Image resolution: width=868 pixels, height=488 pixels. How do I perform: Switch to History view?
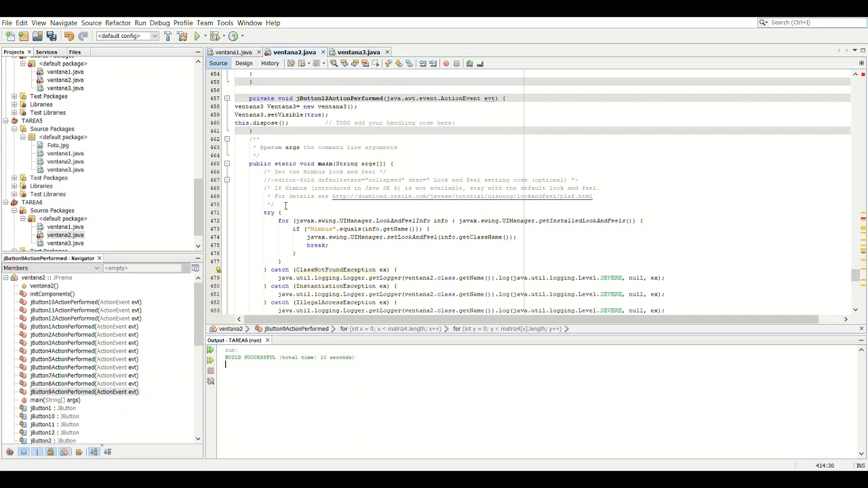pos(270,64)
